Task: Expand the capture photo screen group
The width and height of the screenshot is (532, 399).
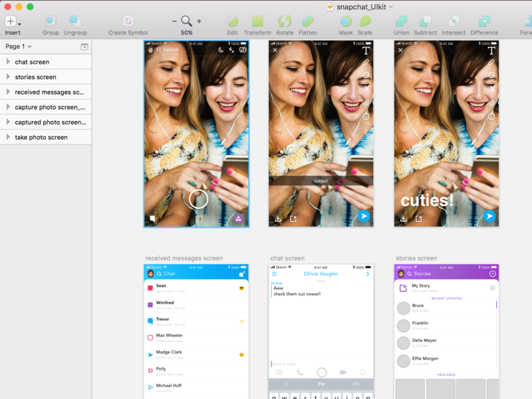Action: pos(8,107)
